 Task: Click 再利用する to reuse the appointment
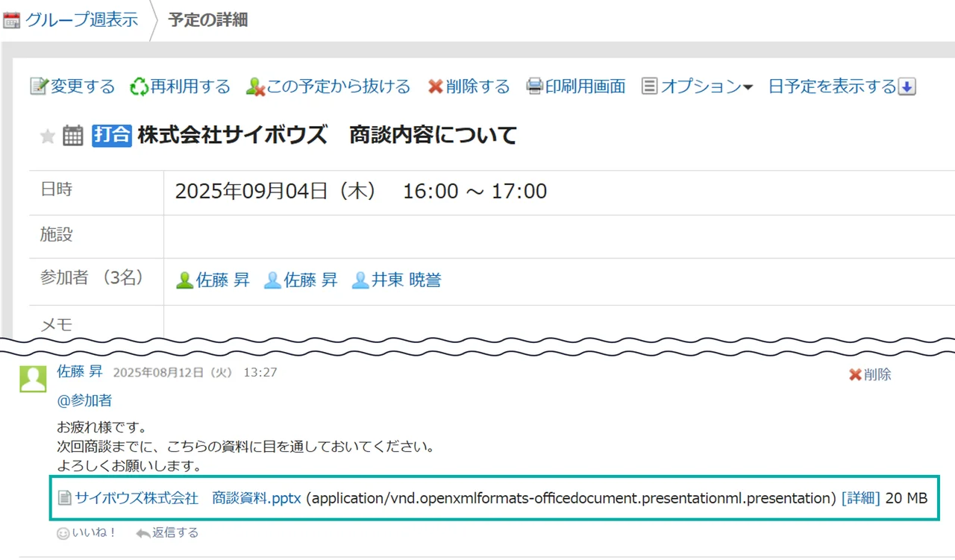tap(191, 86)
